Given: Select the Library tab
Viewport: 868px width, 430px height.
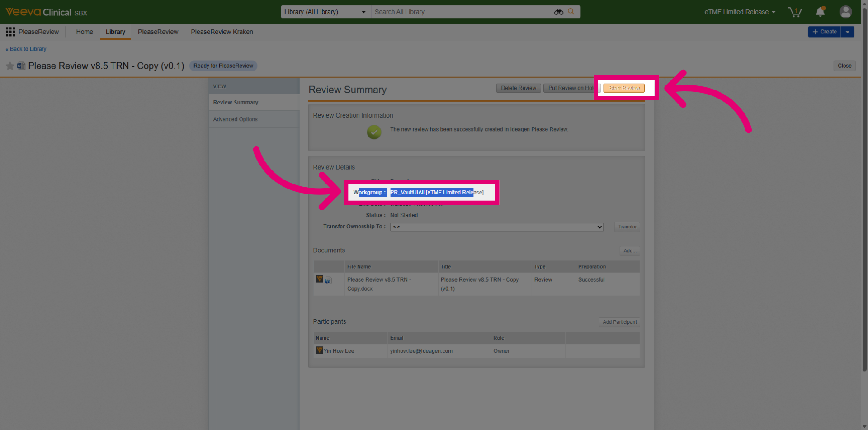Looking at the screenshot, I should coord(115,32).
